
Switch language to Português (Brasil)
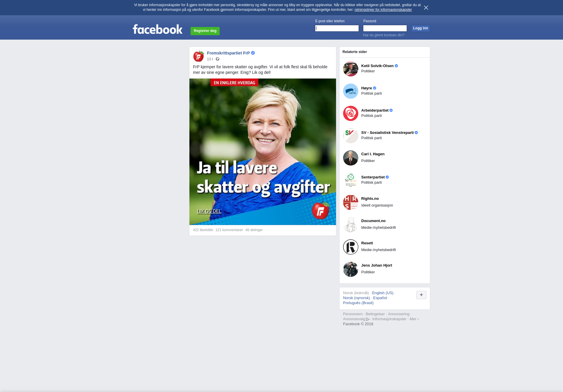click(x=358, y=303)
